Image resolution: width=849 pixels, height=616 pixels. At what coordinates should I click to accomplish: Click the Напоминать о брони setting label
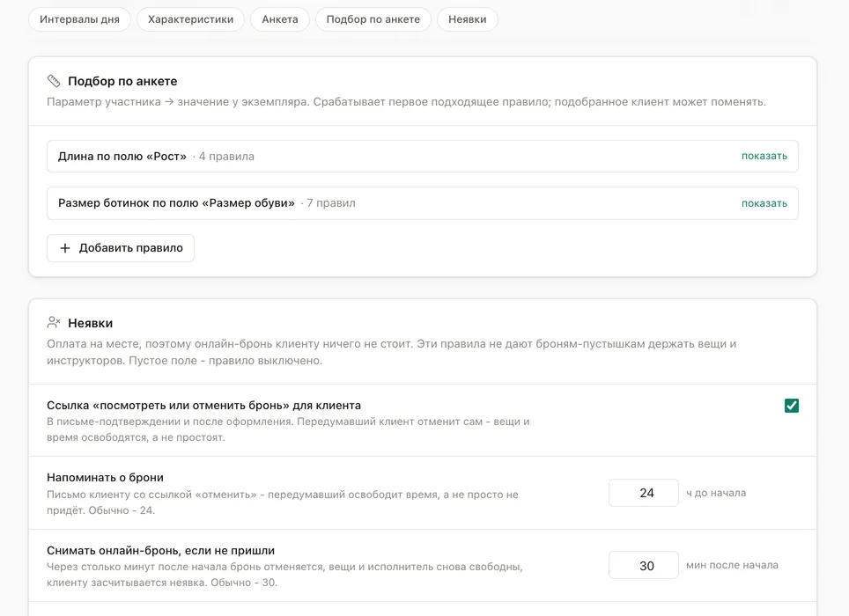(105, 478)
